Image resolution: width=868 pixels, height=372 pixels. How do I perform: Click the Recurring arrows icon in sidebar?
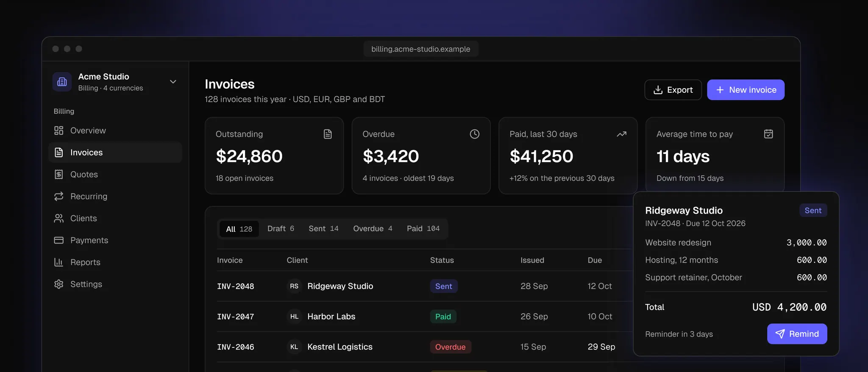click(58, 196)
